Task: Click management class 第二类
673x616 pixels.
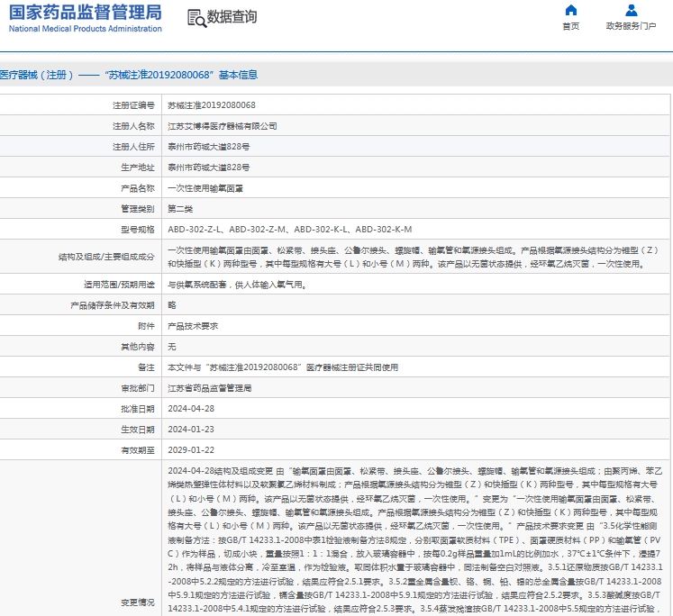Action: click(x=180, y=209)
